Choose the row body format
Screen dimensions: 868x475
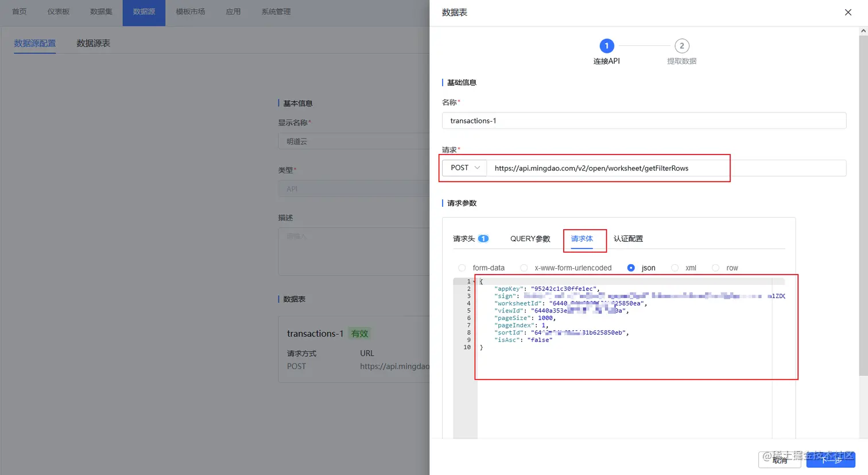pyautogui.click(x=715, y=268)
